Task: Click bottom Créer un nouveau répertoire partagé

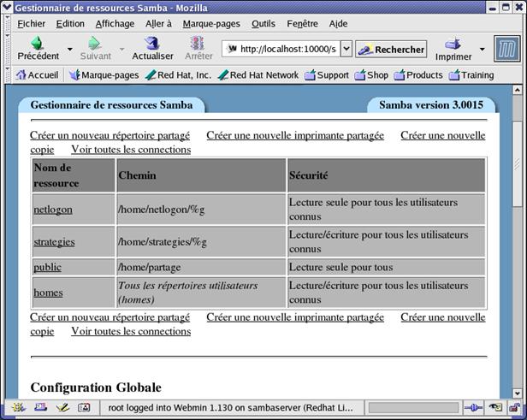Action: click(x=110, y=317)
